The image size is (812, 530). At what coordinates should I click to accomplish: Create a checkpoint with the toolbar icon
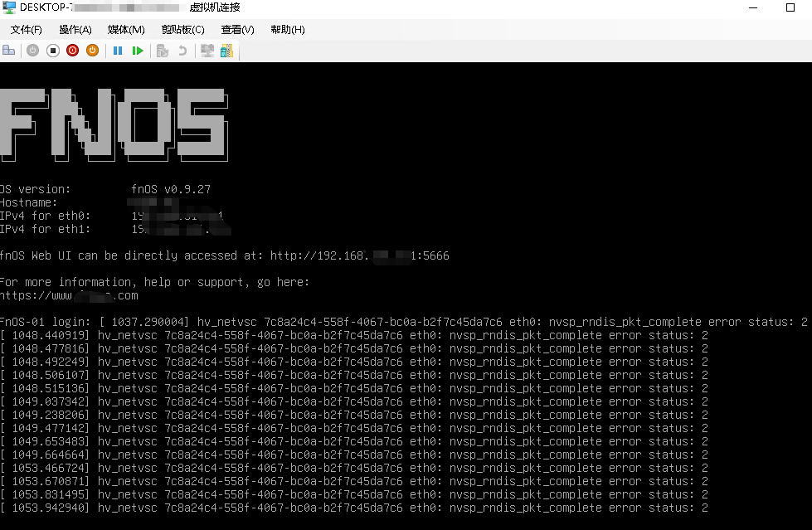(x=162, y=51)
